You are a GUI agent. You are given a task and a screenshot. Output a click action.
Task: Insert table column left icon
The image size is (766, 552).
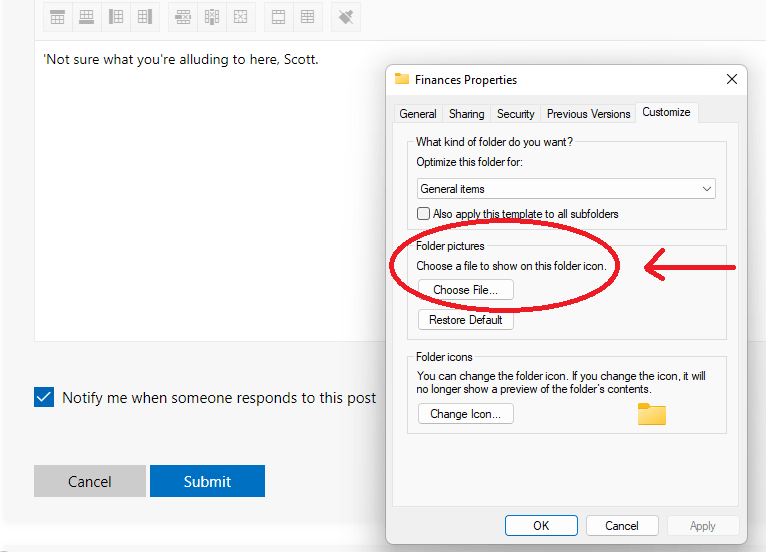point(116,17)
